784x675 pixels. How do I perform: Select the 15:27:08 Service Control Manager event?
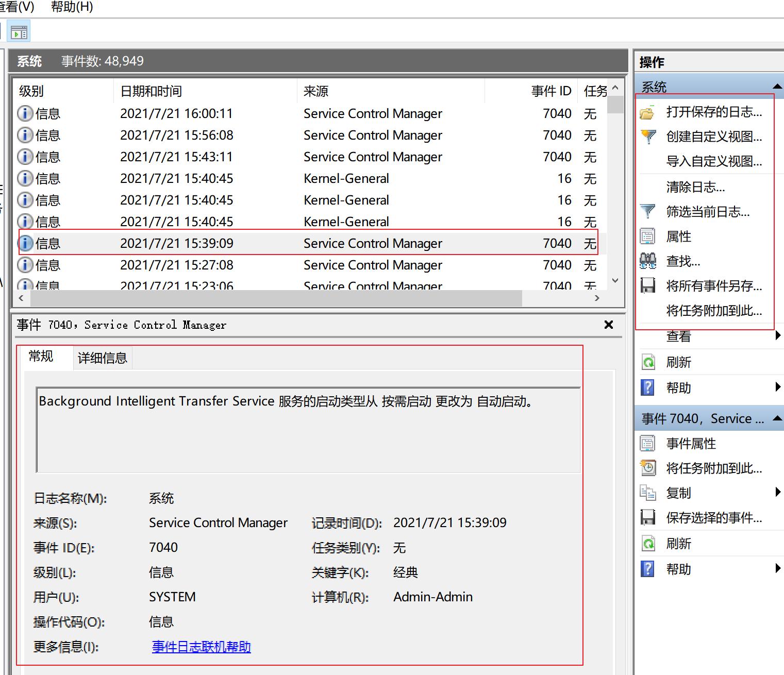pyautogui.click(x=311, y=265)
